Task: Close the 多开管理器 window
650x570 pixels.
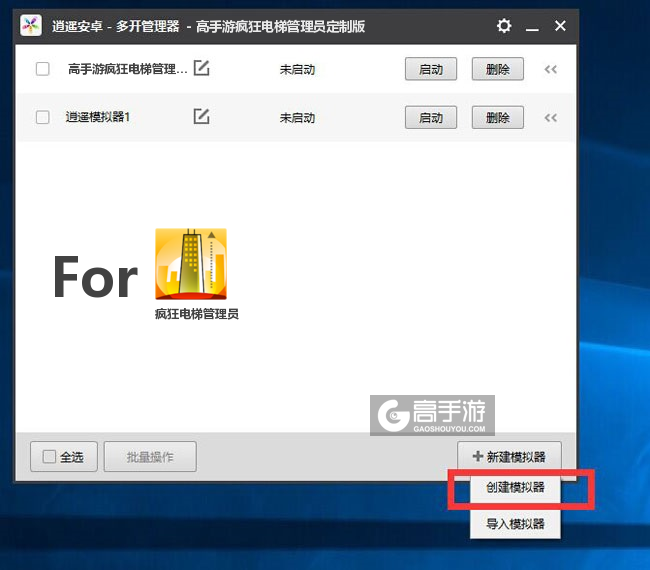Action: click(560, 26)
